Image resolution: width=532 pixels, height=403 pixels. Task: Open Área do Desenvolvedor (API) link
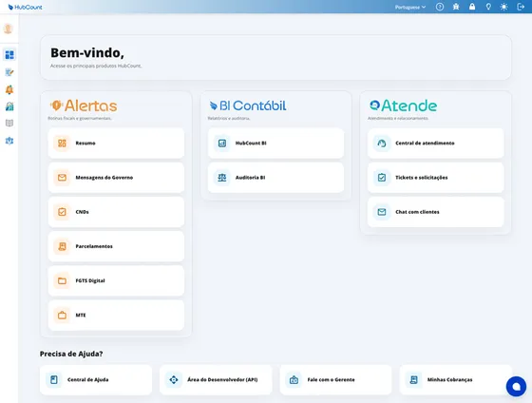pos(216,380)
